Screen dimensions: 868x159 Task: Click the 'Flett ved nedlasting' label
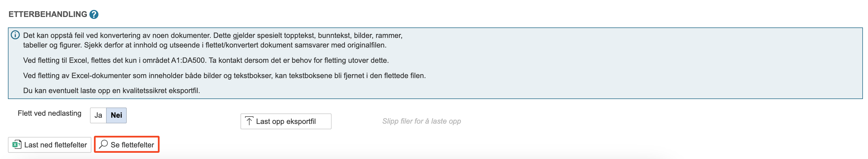[50, 113]
